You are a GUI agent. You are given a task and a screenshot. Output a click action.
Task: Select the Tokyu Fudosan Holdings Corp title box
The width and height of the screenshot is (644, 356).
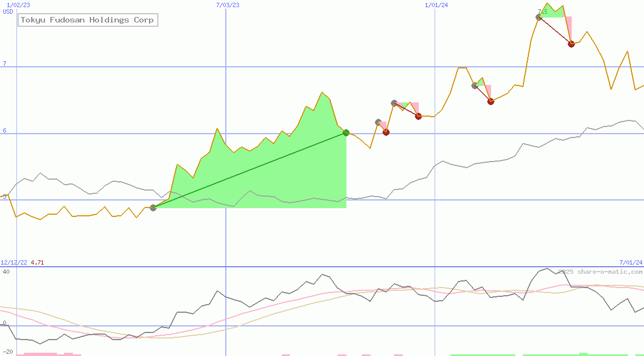point(87,20)
